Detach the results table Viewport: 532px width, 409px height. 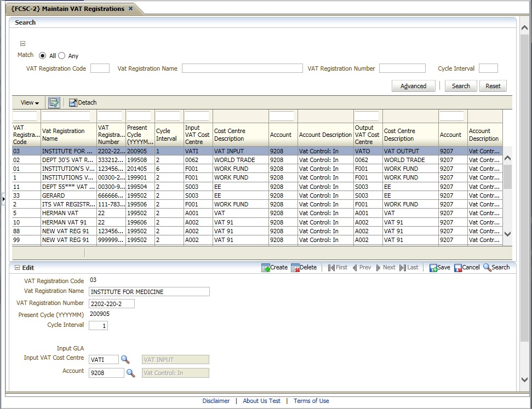[83, 102]
